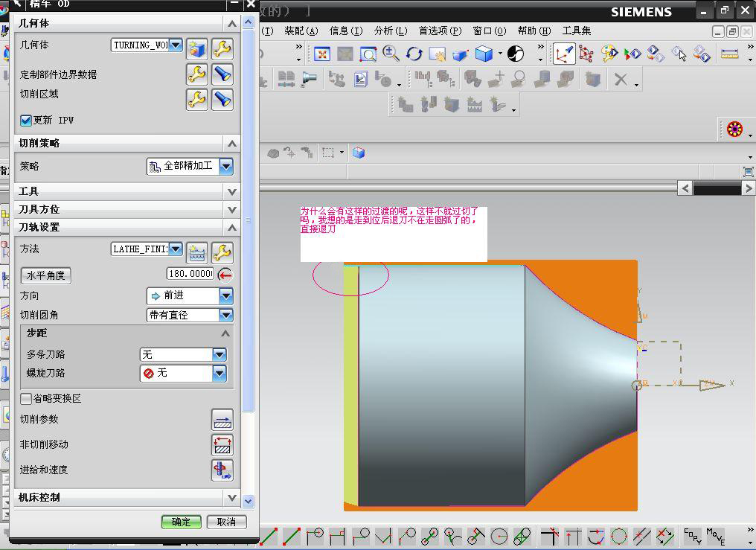Click the 取消 button
The width and height of the screenshot is (756, 550).
tap(226, 522)
